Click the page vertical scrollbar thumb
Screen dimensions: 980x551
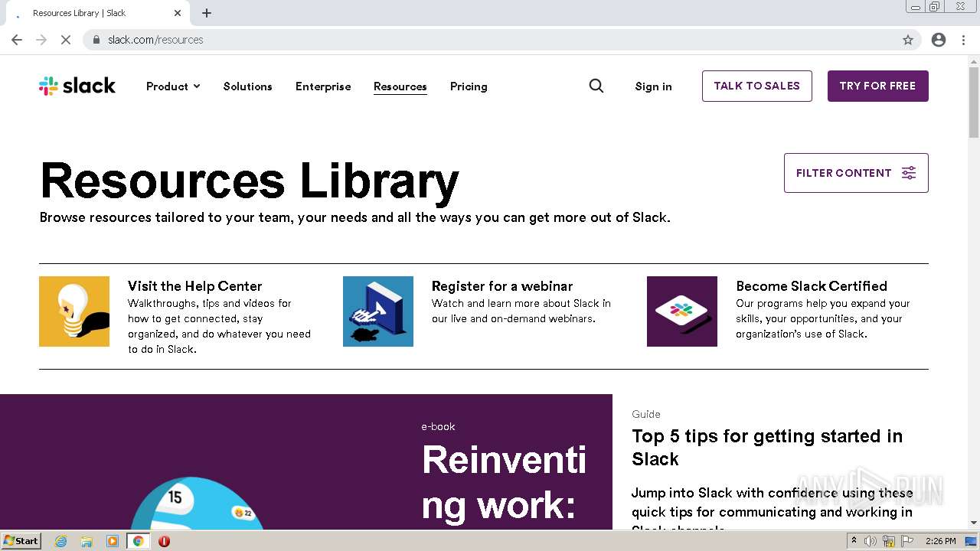[974, 102]
